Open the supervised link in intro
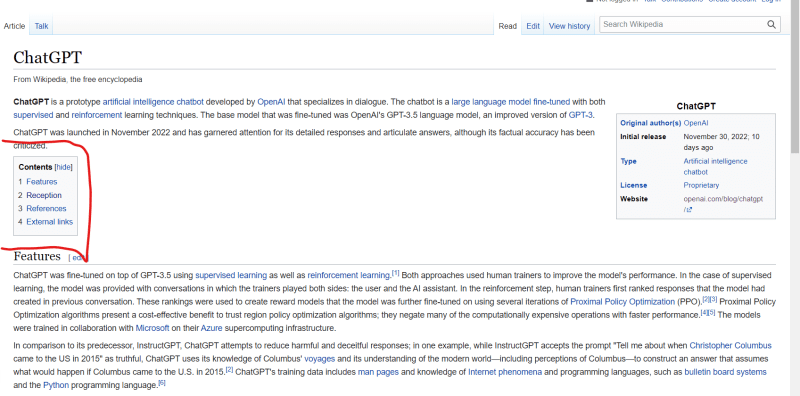 (x=33, y=115)
